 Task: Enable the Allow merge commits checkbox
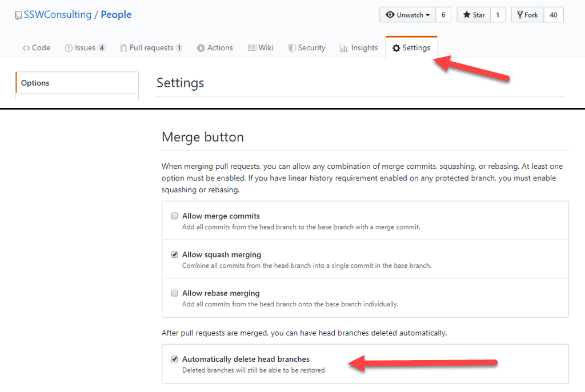[x=174, y=216]
